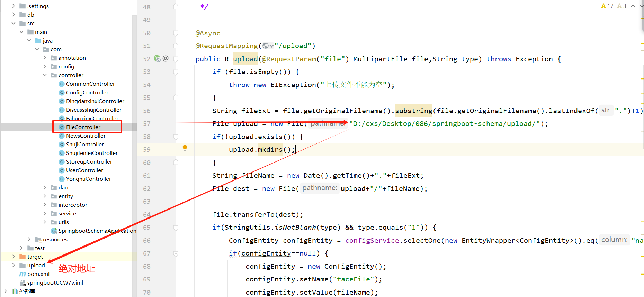The height and width of the screenshot is (297, 644).
Task: Open ShujiController class
Action: (x=85, y=144)
